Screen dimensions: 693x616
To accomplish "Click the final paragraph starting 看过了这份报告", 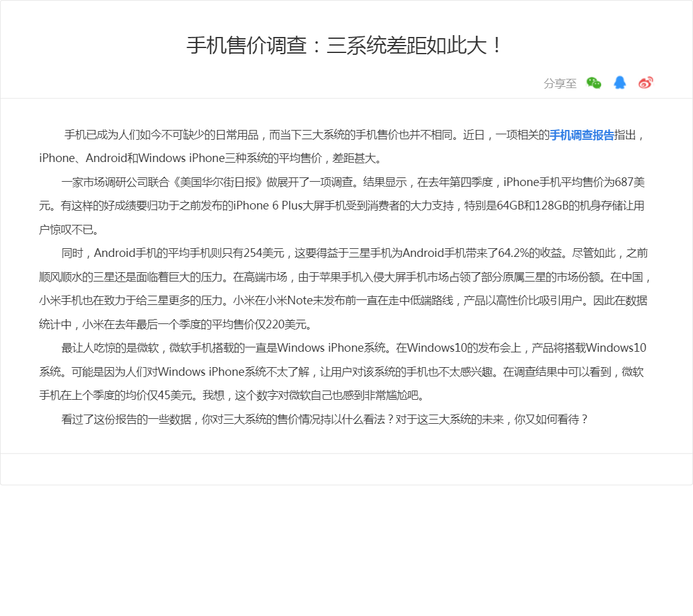I will click(325, 419).
